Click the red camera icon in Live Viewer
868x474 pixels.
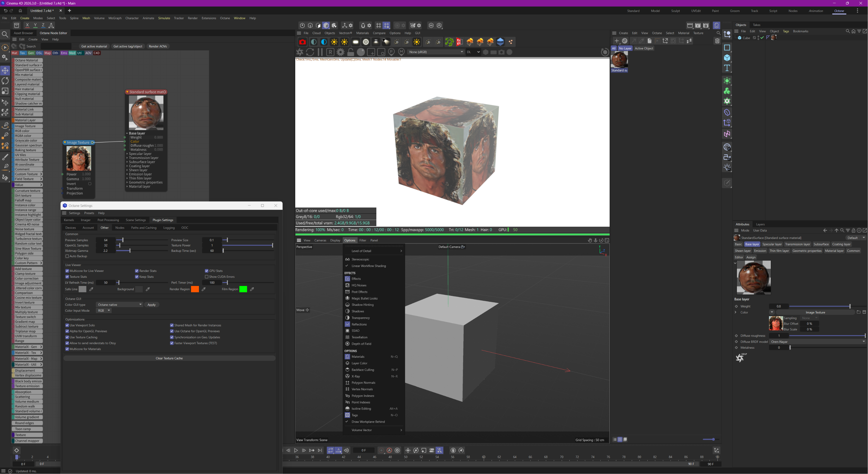302,42
